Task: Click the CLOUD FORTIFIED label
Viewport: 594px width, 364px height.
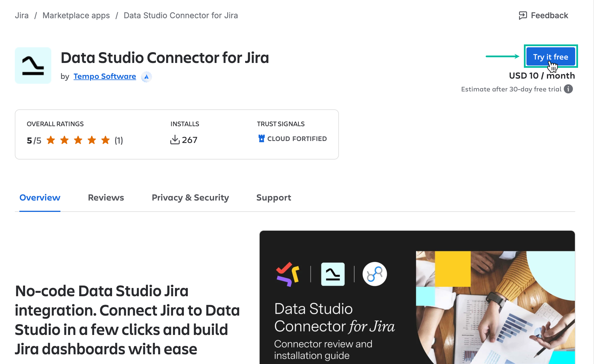Action: (x=297, y=139)
